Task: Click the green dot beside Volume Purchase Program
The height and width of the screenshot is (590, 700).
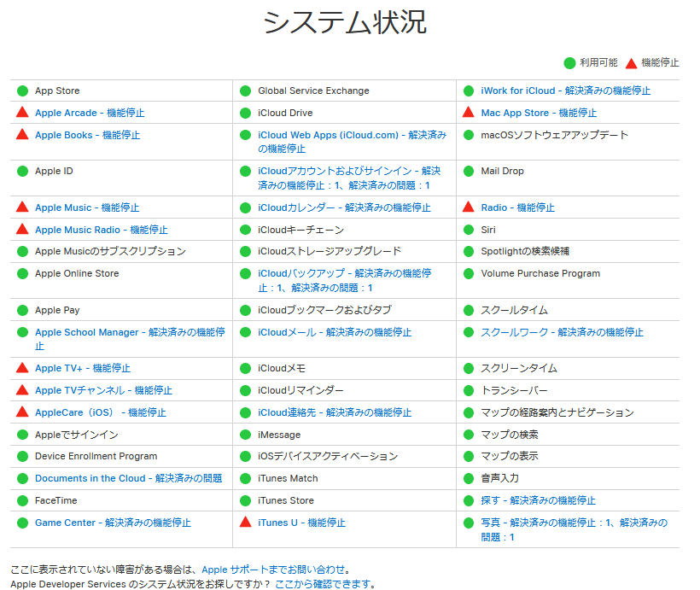Action: 469,273
